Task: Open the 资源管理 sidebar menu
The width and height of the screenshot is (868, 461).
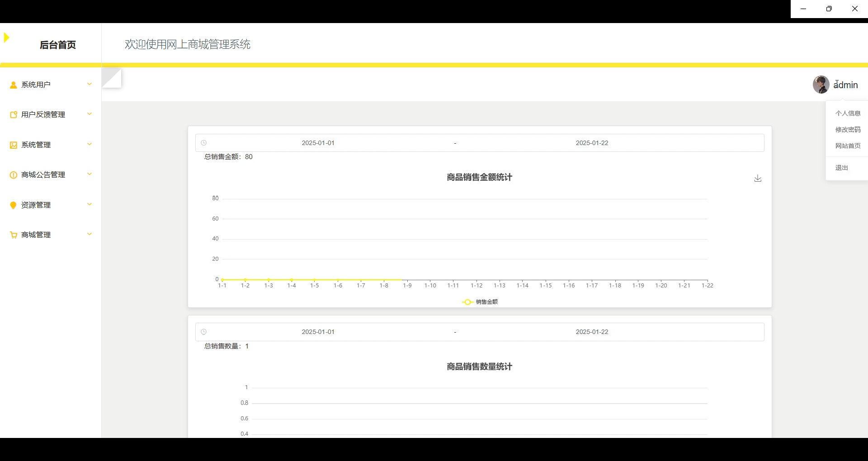Action: pyautogui.click(x=51, y=205)
